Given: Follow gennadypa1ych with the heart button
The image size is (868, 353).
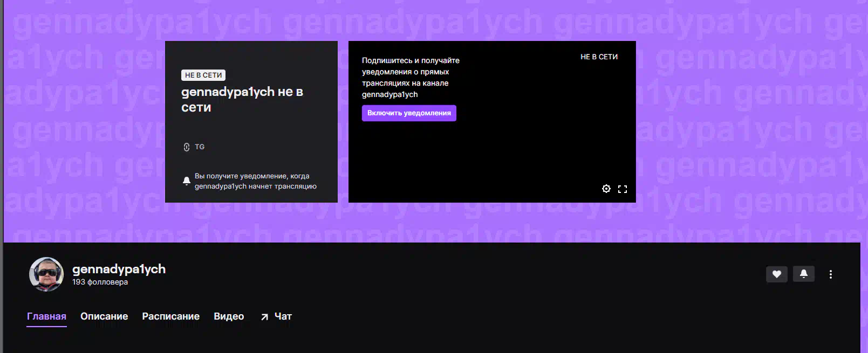Looking at the screenshot, I should [x=777, y=274].
